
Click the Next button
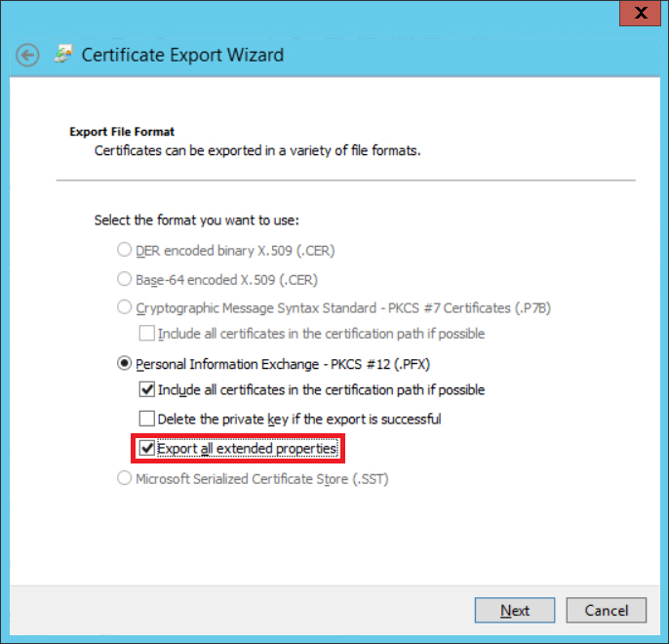[x=515, y=610]
